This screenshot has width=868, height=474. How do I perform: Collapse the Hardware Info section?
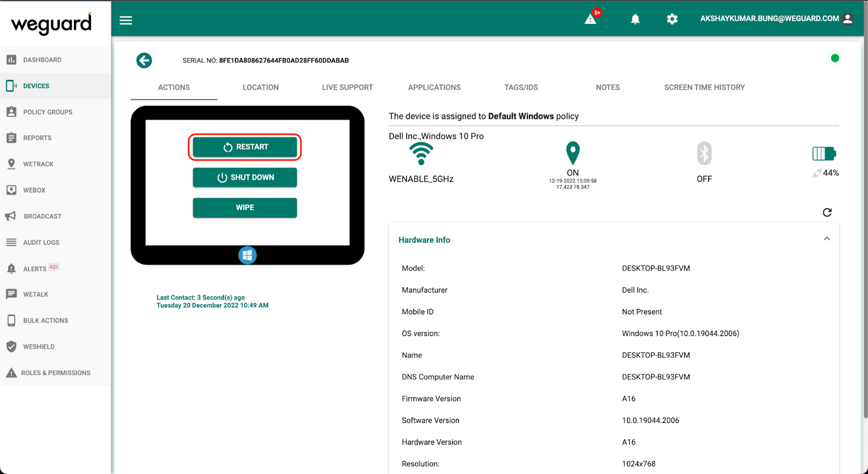[x=827, y=239]
